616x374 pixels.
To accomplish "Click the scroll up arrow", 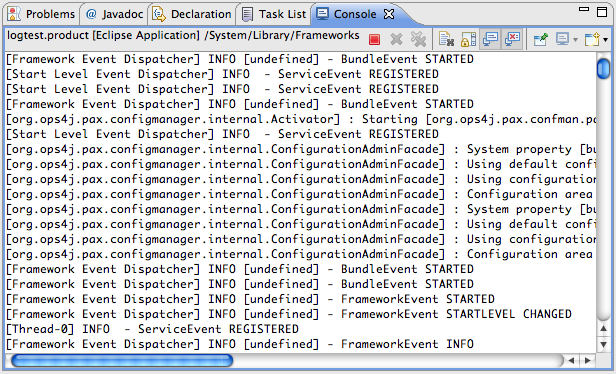I will click(x=603, y=328).
